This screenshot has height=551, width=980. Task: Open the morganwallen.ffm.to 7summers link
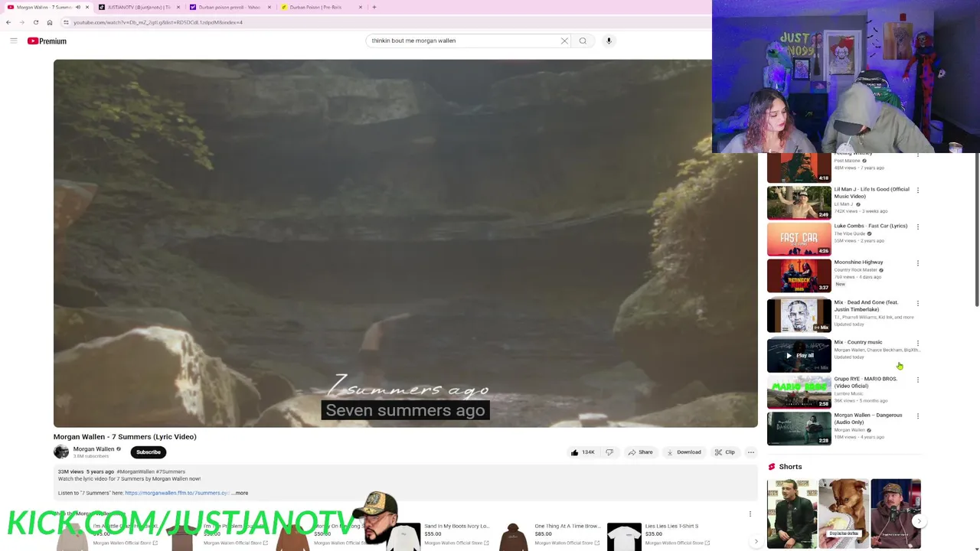tap(177, 493)
